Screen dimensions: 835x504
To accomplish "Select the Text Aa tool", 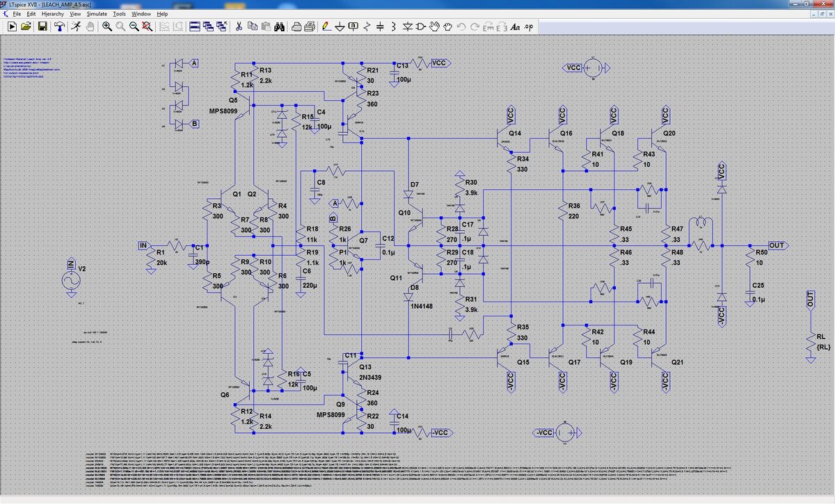I will pos(516,26).
